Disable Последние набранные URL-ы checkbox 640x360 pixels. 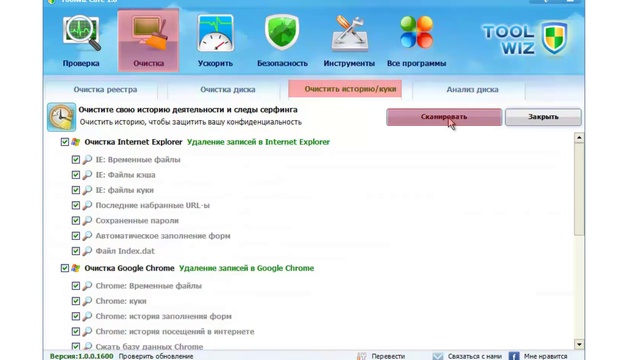[76, 205]
